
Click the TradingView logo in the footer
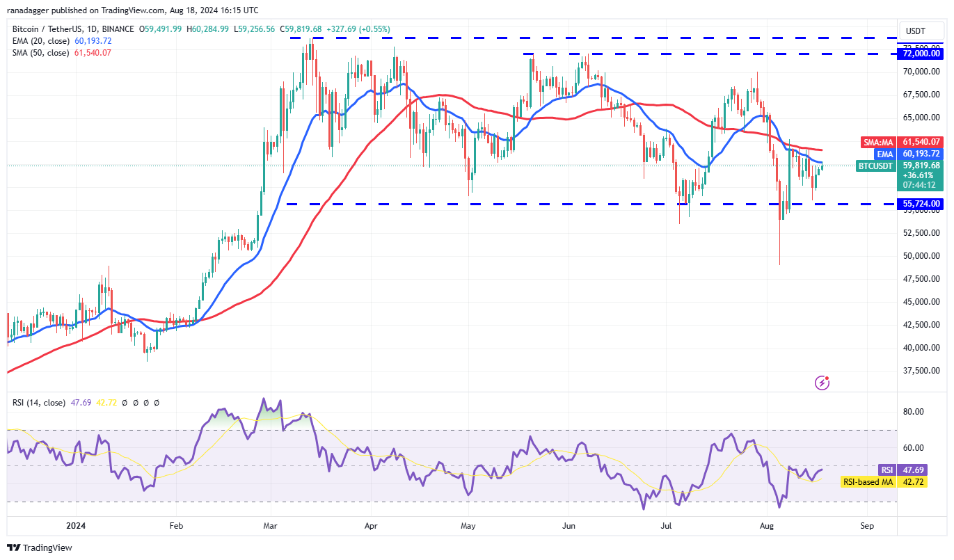pos(40,547)
